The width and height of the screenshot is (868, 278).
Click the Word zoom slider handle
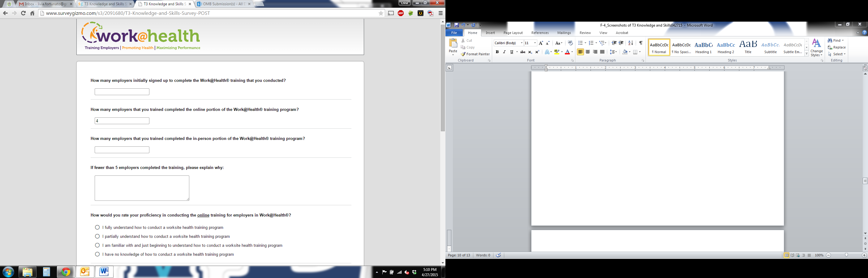pyautogui.click(x=846, y=255)
